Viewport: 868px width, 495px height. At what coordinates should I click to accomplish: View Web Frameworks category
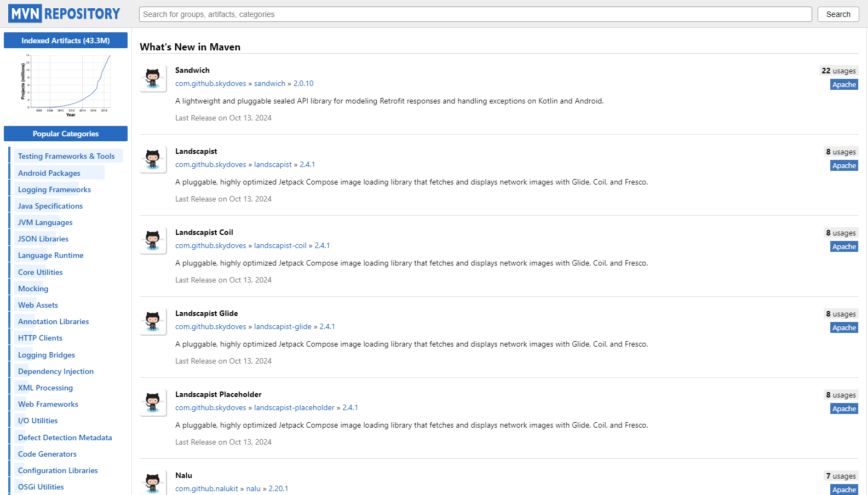coord(48,404)
